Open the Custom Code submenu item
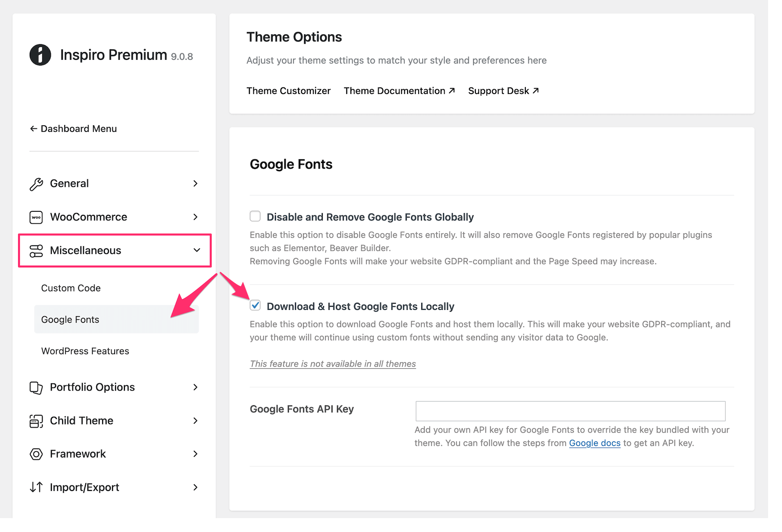The height and width of the screenshot is (532, 782). pos(71,288)
